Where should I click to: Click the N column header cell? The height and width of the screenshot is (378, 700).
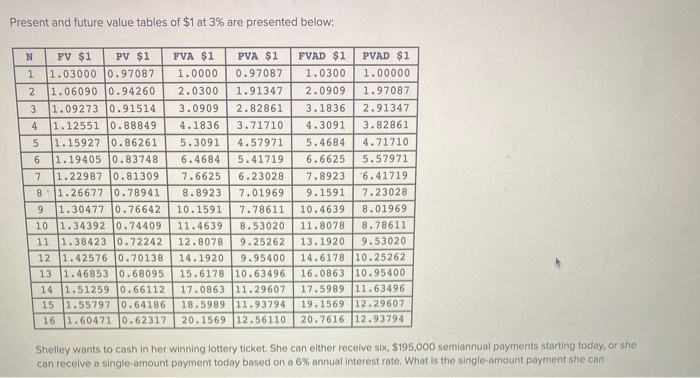click(29, 57)
